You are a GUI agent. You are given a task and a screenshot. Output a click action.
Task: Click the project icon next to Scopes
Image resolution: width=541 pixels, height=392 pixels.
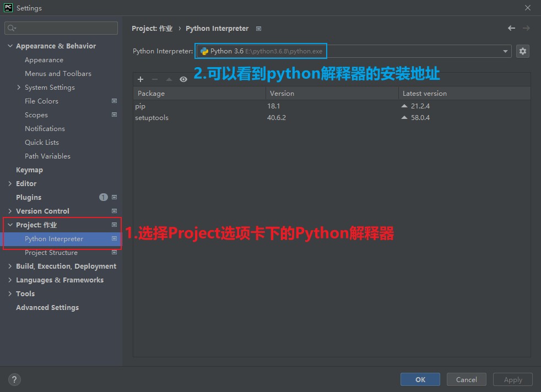tap(114, 115)
